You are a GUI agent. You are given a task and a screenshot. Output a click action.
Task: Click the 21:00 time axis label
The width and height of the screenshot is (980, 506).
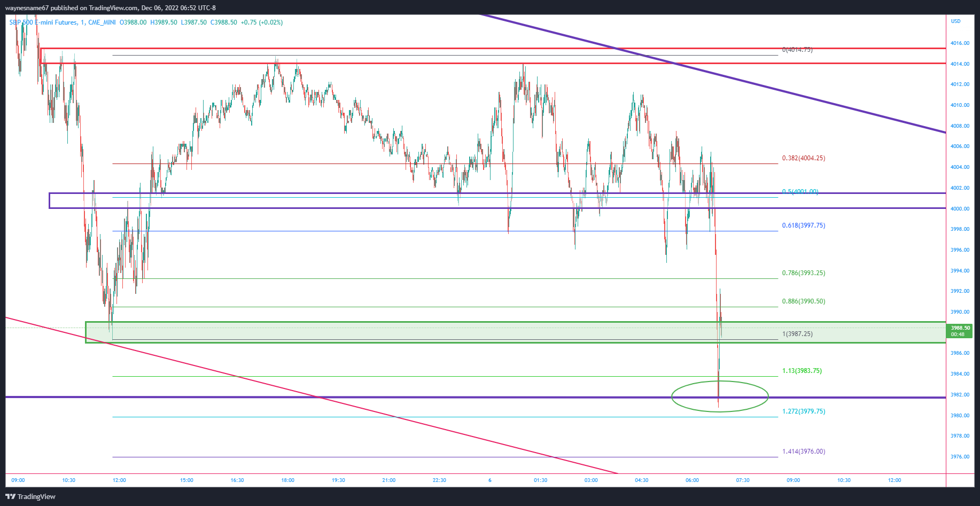pyautogui.click(x=388, y=480)
